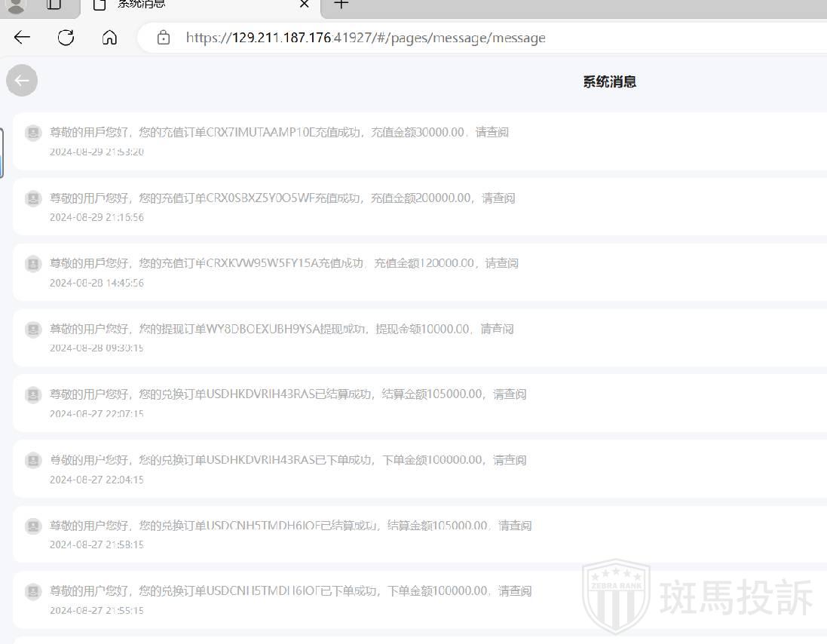Focus the address bar URL field
The height and width of the screenshot is (644, 827).
(452, 38)
